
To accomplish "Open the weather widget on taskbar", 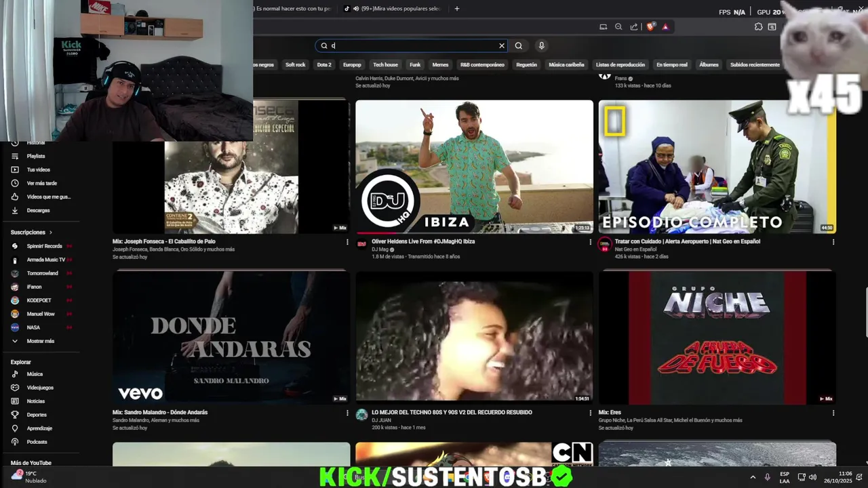I will 28,477.
